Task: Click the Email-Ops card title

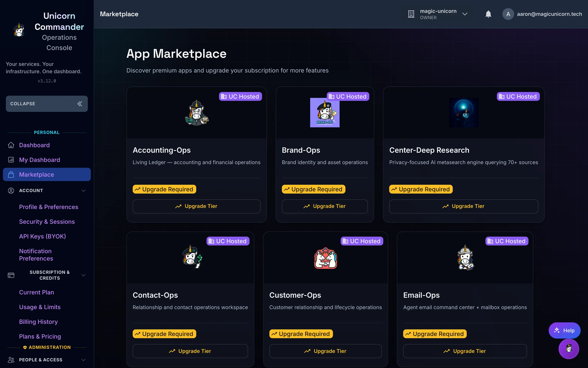Action: (421, 295)
